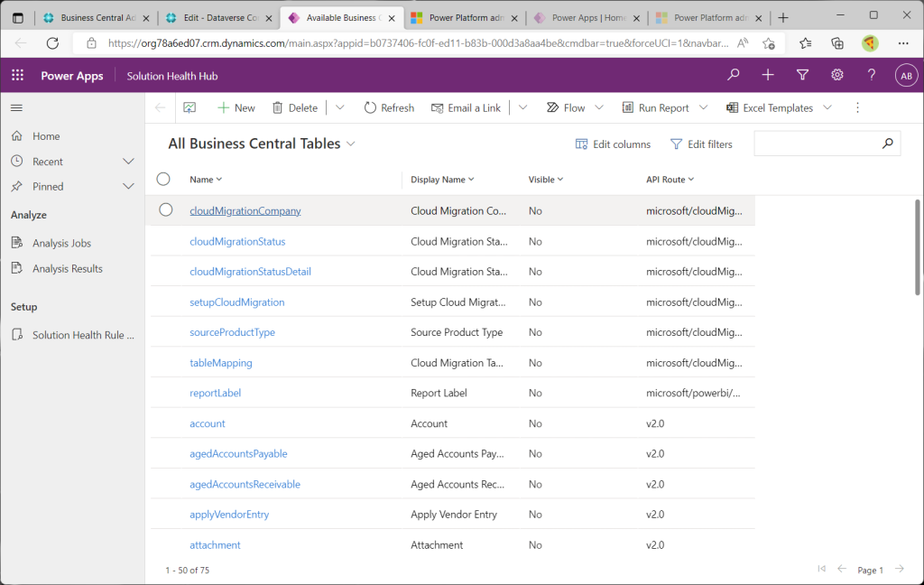The width and height of the screenshot is (924, 585).
Task: Open the Visible column header menu
Action: point(546,180)
